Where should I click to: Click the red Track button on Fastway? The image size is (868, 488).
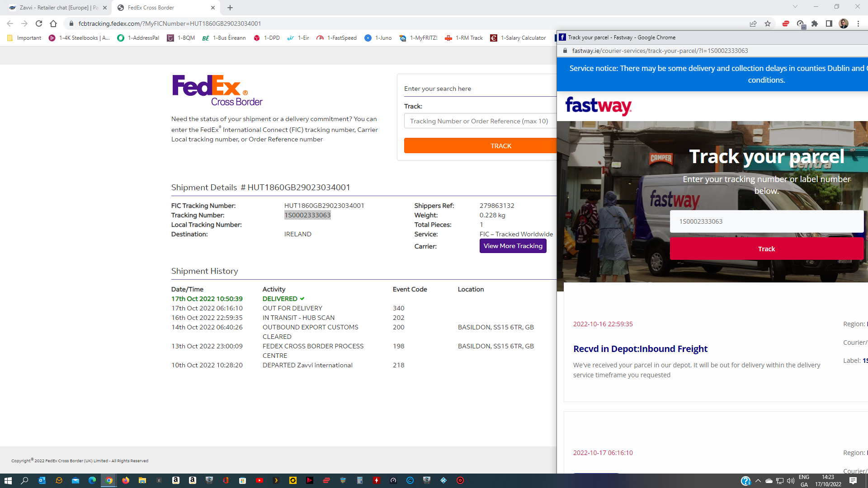(766, 249)
